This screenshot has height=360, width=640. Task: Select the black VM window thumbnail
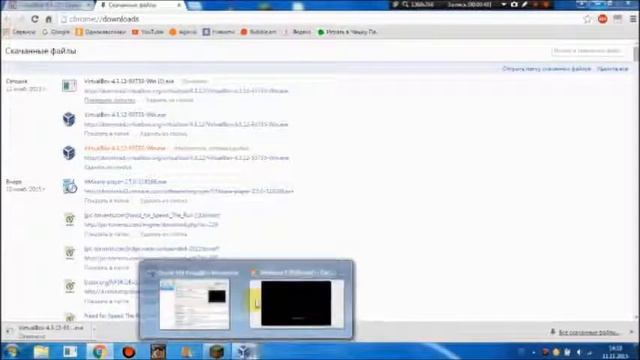[296, 303]
